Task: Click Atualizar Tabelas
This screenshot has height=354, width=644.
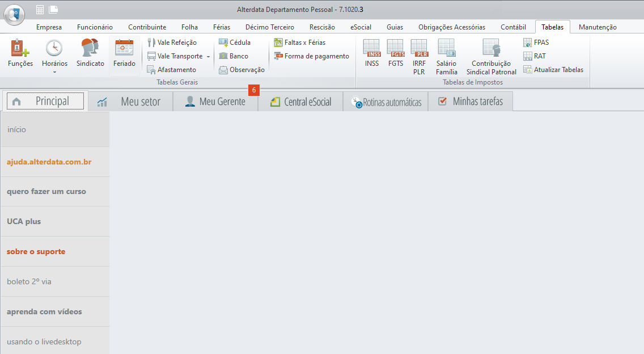Action: pos(553,69)
